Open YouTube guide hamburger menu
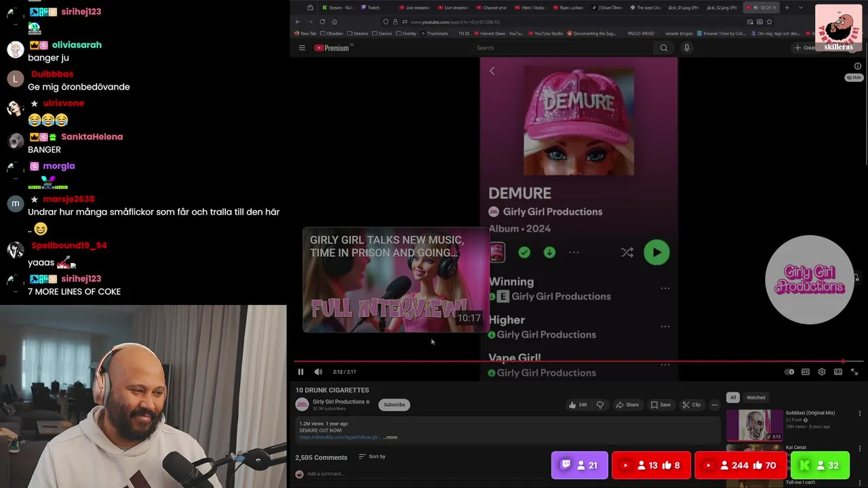Viewport: 868px width, 488px height. pos(302,47)
